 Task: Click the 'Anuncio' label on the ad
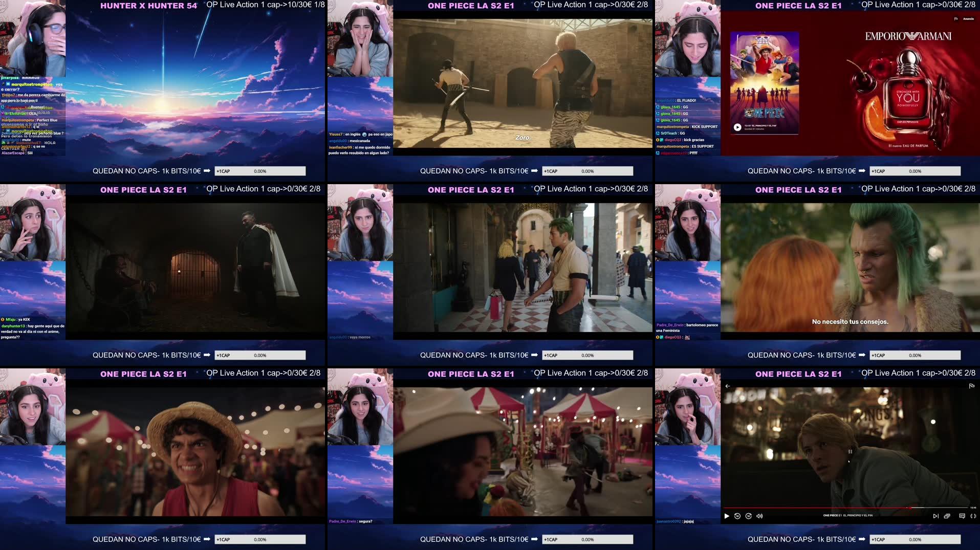(969, 19)
